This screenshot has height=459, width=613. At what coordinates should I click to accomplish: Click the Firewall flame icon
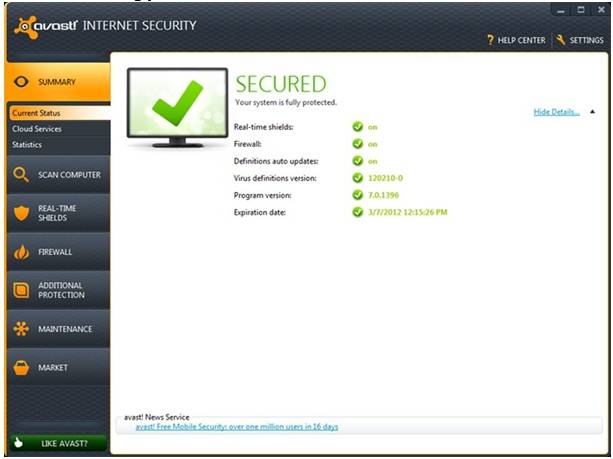(21, 252)
